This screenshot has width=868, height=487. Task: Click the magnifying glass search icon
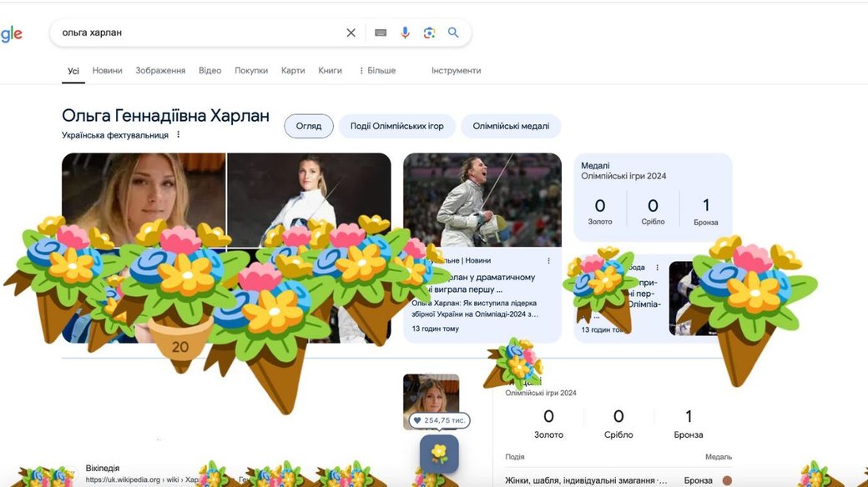point(453,33)
